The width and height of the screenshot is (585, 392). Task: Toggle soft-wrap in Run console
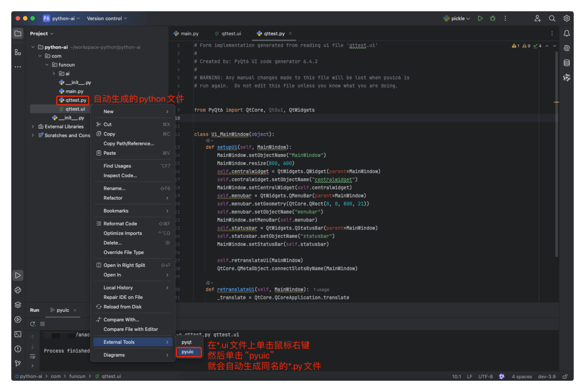click(x=33, y=356)
